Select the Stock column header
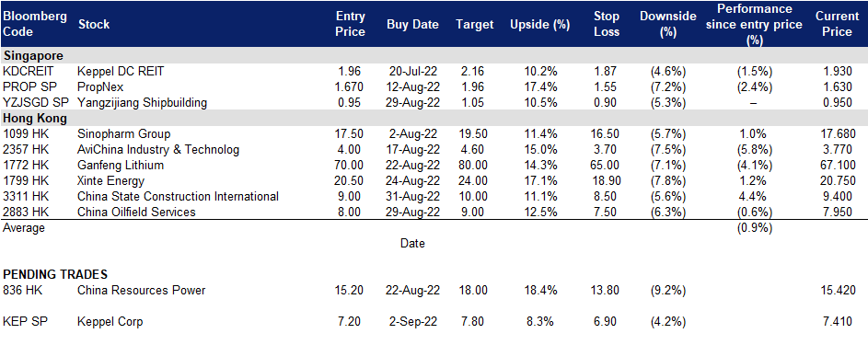868x345 pixels. 94,24
